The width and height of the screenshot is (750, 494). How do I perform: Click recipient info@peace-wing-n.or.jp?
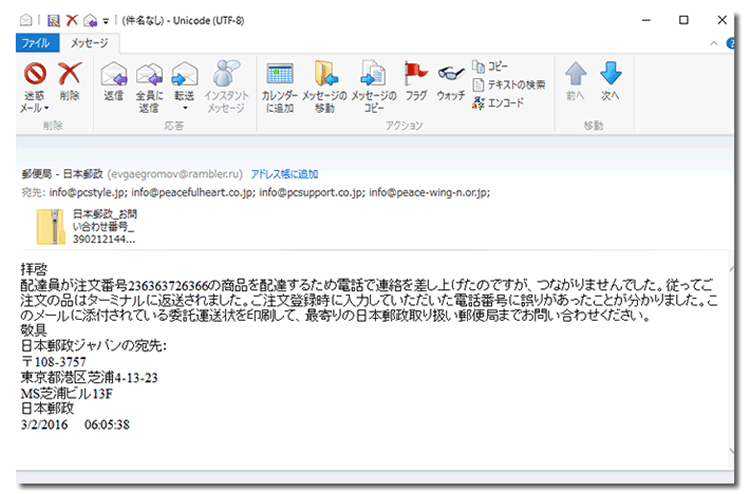(429, 193)
